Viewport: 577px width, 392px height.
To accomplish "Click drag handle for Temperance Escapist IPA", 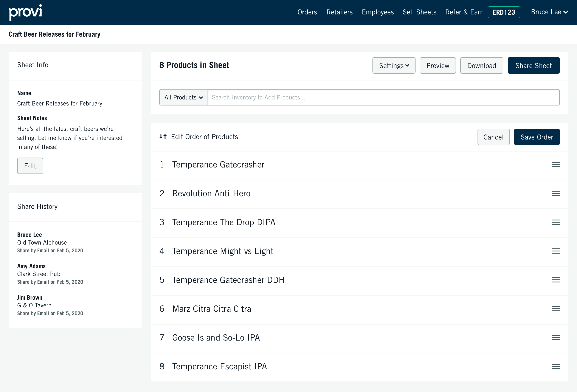I will click(556, 366).
